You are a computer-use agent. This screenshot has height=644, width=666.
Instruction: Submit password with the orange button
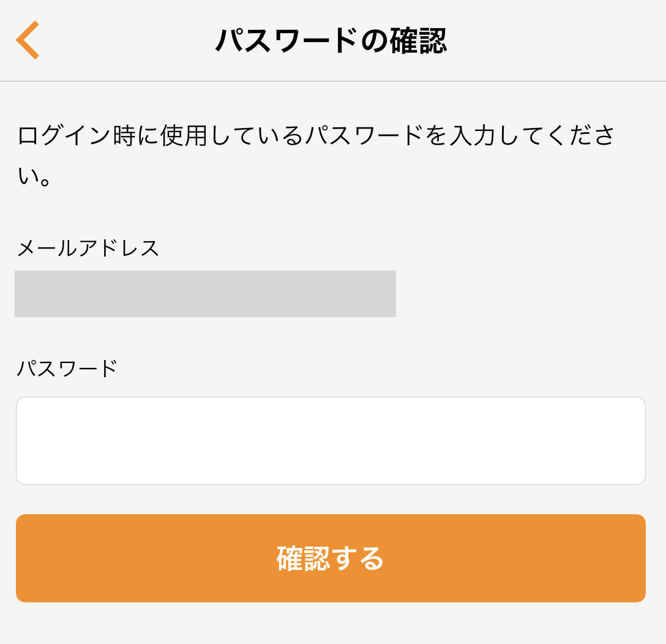click(x=331, y=558)
